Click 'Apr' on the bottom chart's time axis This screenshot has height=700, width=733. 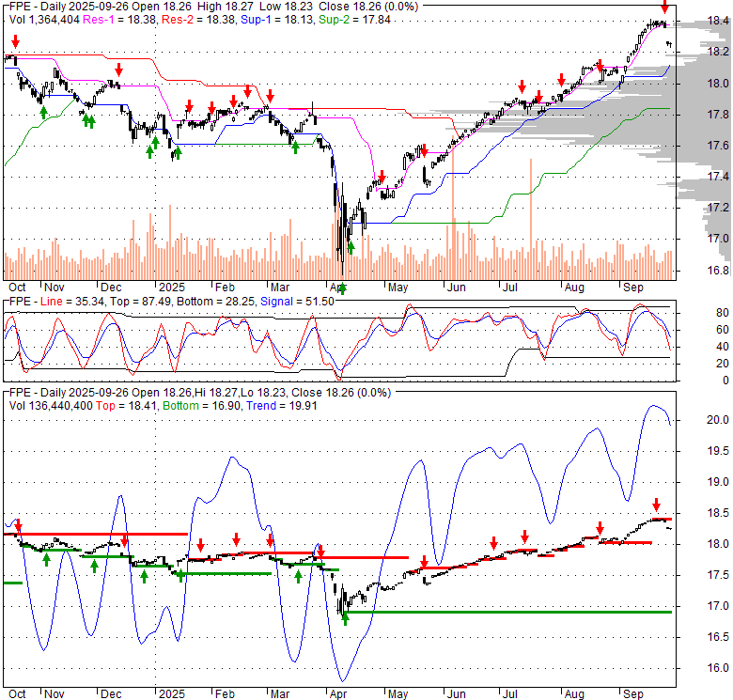[x=338, y=694]
